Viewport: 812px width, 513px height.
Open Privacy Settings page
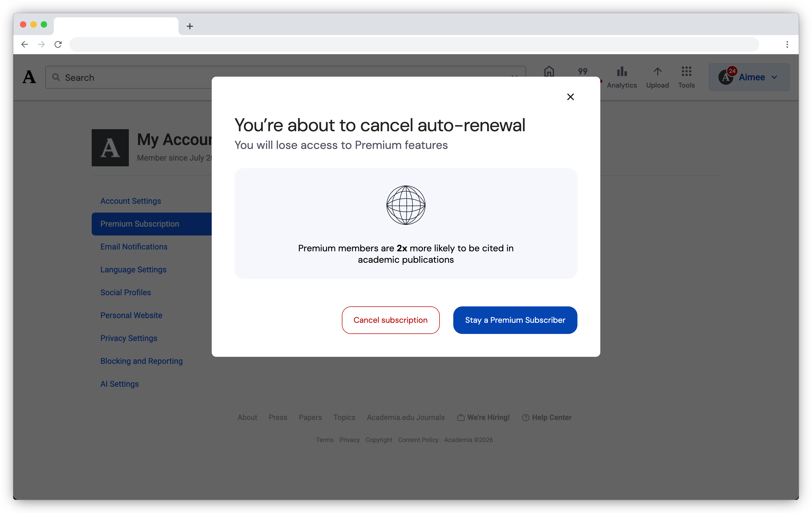(129, 338)
